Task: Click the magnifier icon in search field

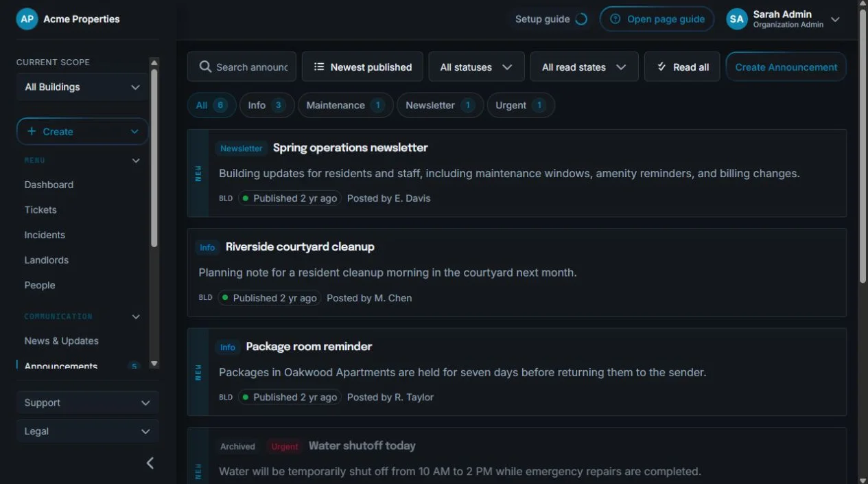Action: tap(205, 67)
